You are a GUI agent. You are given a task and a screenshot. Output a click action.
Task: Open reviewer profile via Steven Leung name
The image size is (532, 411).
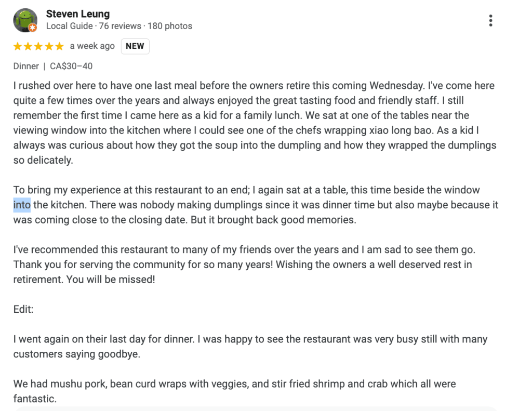click(x=78, y=14)
